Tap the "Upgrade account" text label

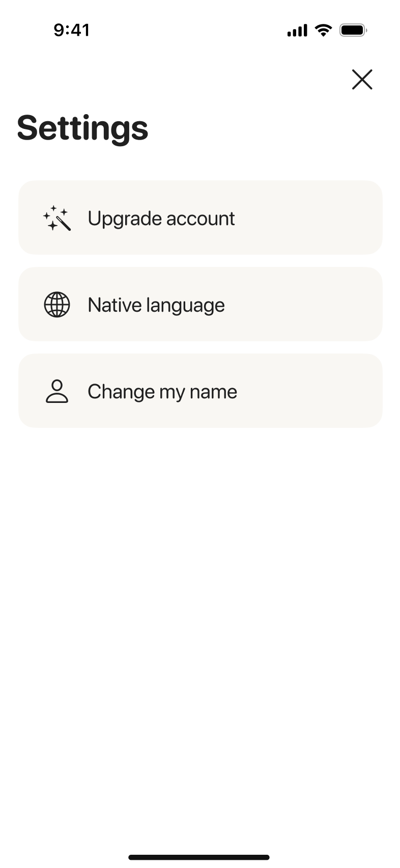[161, 218]
